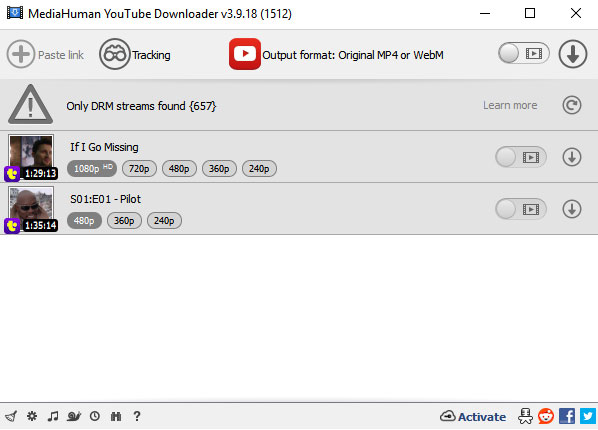This screenshot has width=598, height=430.
Task: Click the Paste link label
Action: coord(61,55)
